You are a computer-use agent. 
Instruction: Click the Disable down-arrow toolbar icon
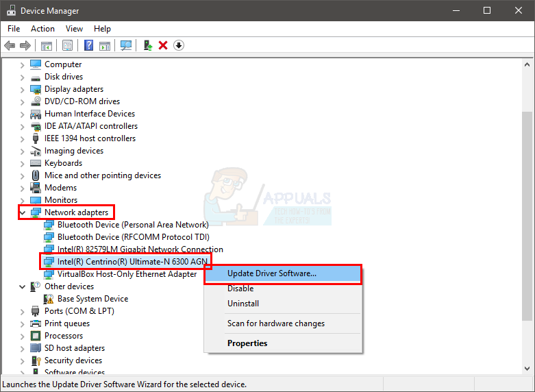tap(179, 45)
